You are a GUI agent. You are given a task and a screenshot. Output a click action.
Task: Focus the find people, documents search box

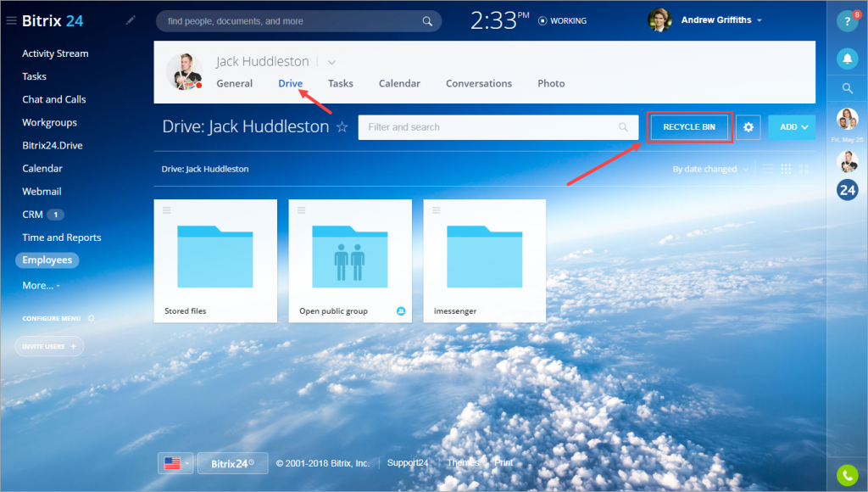[x=298, y=21]
